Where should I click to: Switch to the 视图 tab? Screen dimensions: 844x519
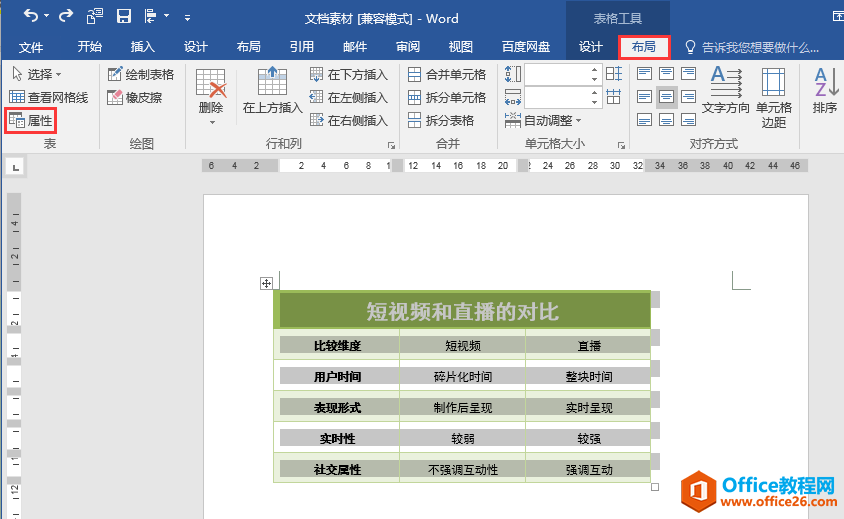click(461, 47)
